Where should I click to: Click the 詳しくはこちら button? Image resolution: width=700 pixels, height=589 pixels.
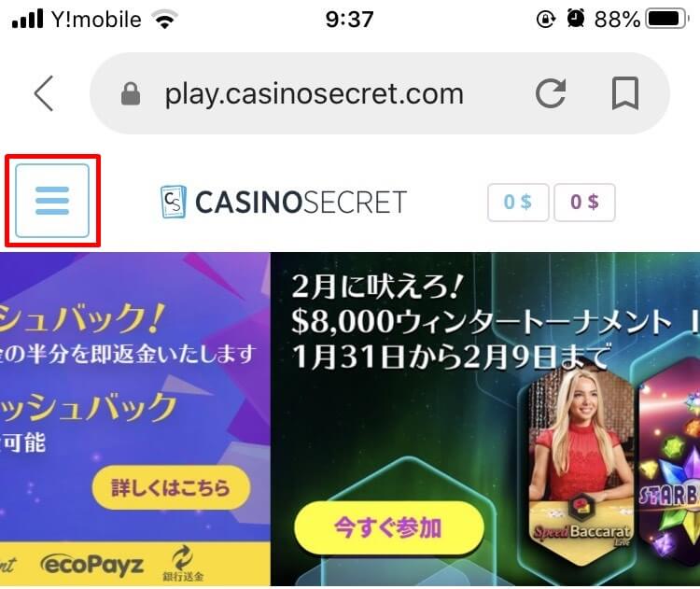171,487
